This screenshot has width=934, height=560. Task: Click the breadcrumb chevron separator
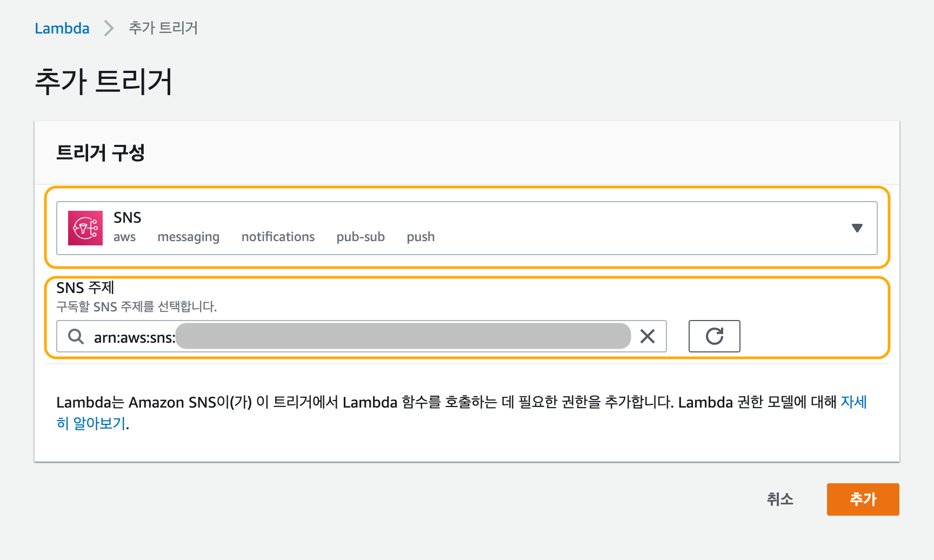[x=109, y=28]
